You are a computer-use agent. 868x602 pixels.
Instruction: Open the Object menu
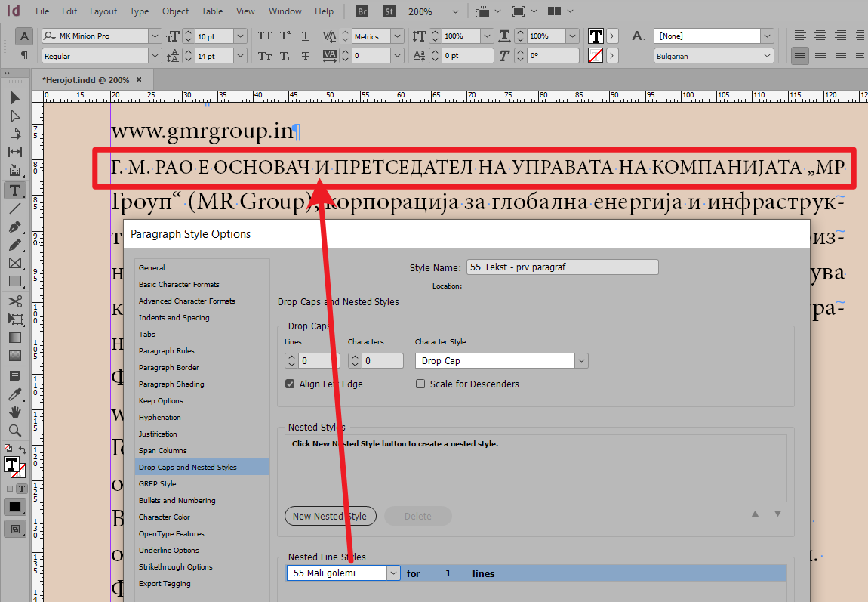coord(175,11)
